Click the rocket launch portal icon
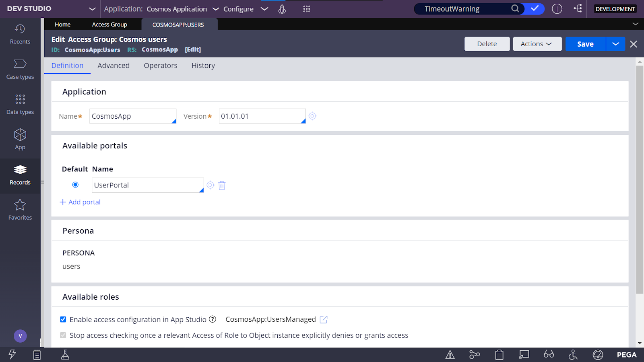 (x=282, y=9)
